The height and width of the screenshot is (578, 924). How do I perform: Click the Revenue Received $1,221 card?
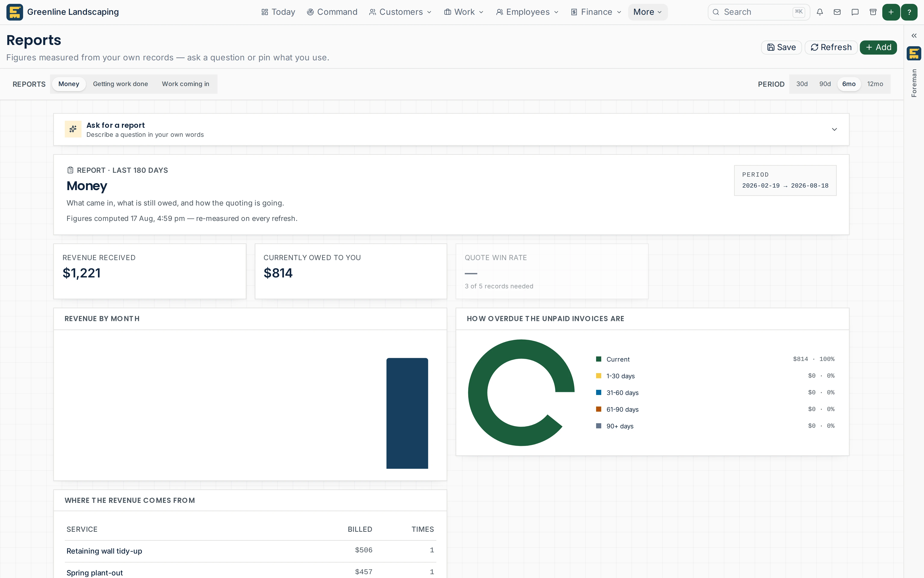point(150,271)
